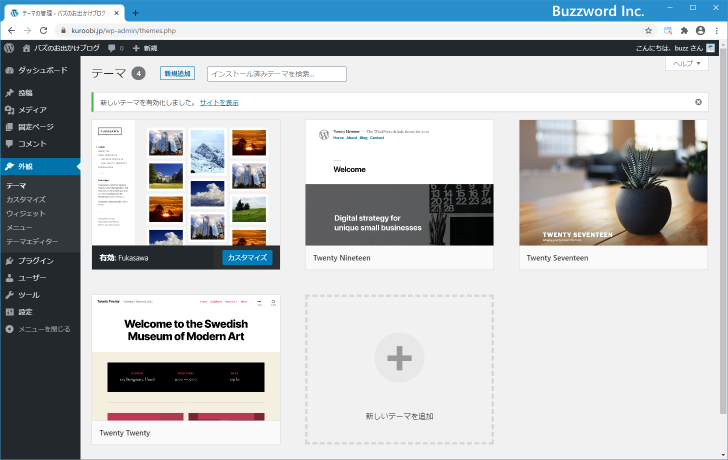
Task: Click the plus icon to add new theme
Action: (399, 357)
